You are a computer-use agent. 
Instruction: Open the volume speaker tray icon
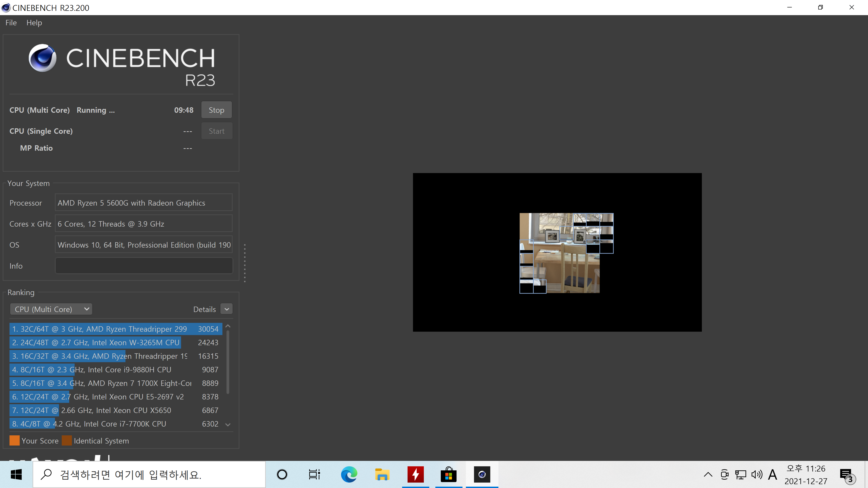pyautogui.click(x=757, y=474)
